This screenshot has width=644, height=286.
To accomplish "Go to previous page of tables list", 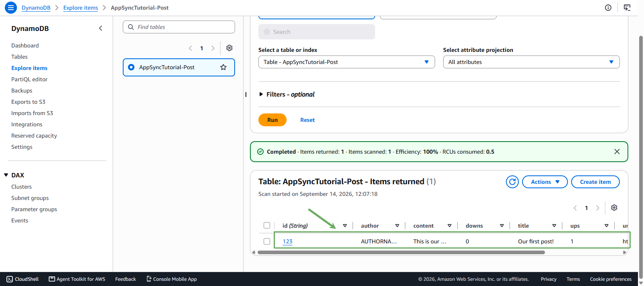I will tap(190, 48).
